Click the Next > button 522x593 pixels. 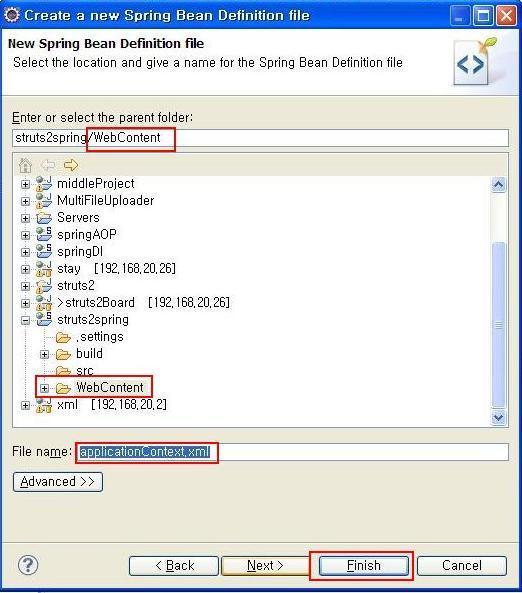point(265,565)
